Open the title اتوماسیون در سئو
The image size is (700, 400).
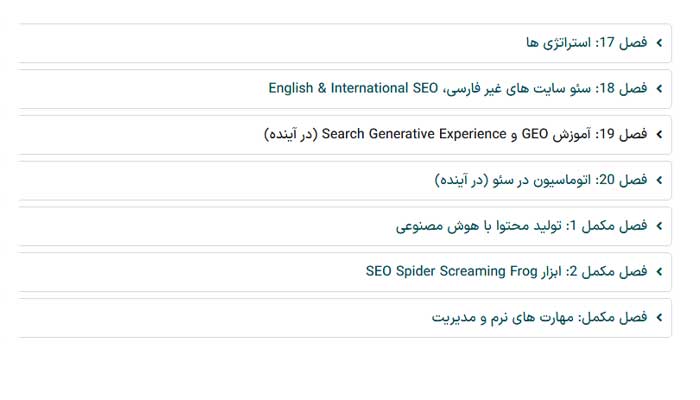click(x=541, y=180)
